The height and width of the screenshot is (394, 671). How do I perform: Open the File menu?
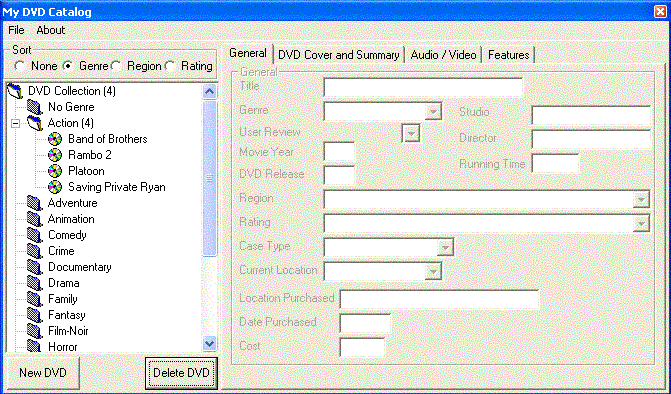point(16,30)
